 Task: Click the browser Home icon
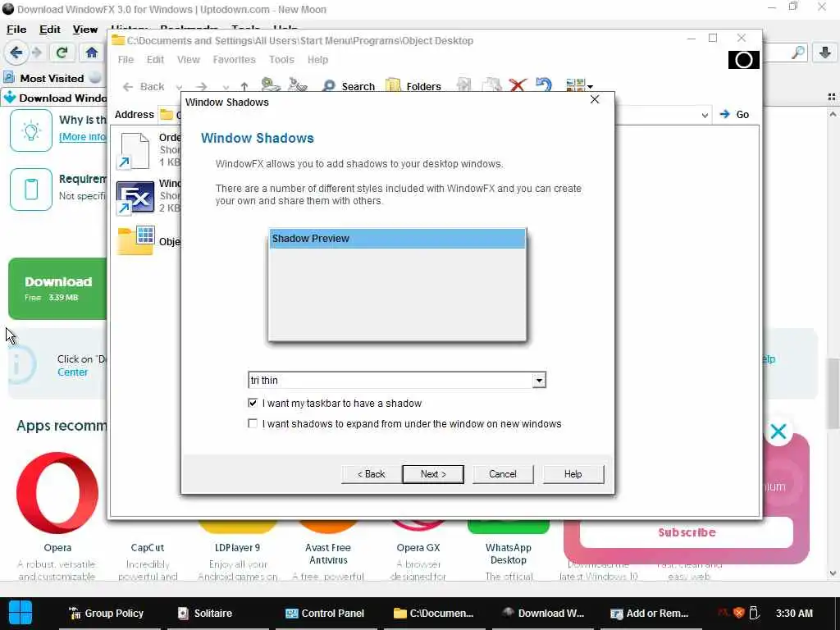[92, 52]
